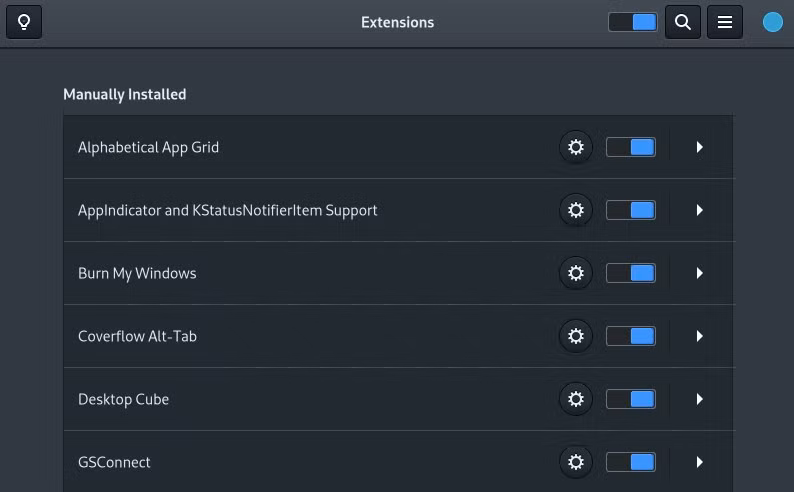The width and height of the screenshot is (794, 492).
Task: Expand the Alphabetical App Grid details arrow
Action: pyautogui.click(x=699, y=147)
